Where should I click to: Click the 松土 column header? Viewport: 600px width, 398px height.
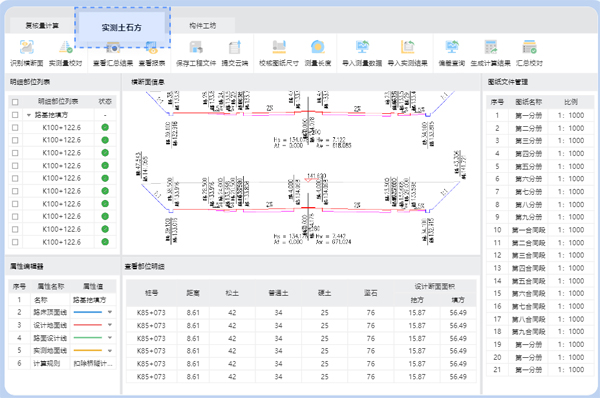coord(232,293)
